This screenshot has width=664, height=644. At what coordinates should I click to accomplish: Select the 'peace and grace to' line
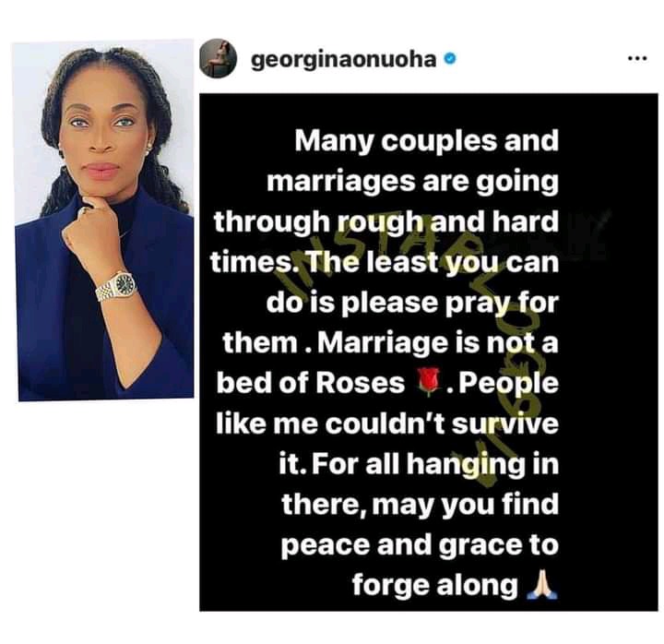[420, 545]
